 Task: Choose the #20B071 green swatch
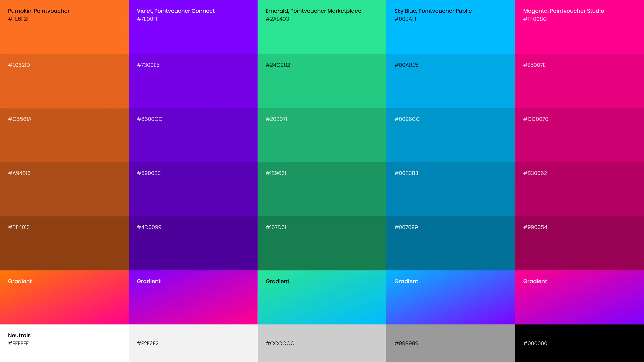point(322,135)
